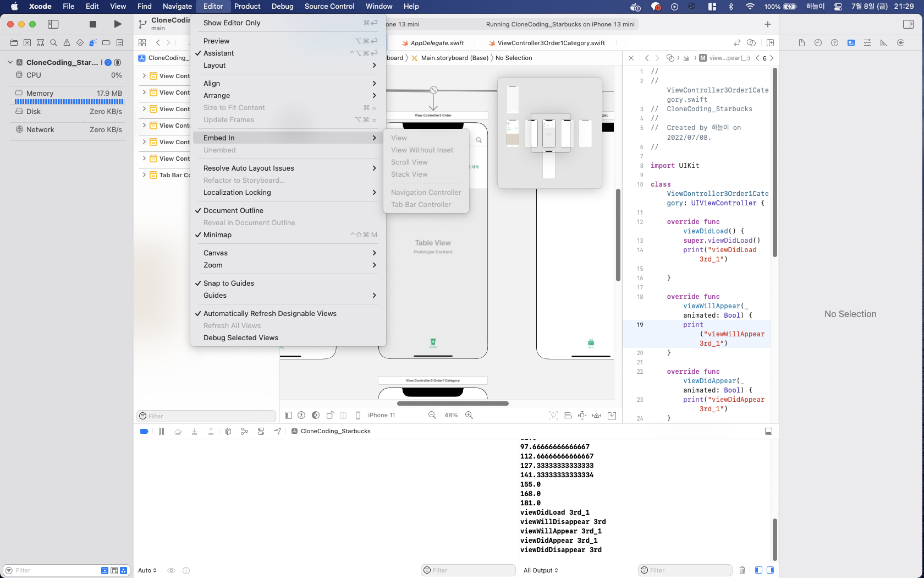Open the All Output console selector
924x578 pixels.
541,570
